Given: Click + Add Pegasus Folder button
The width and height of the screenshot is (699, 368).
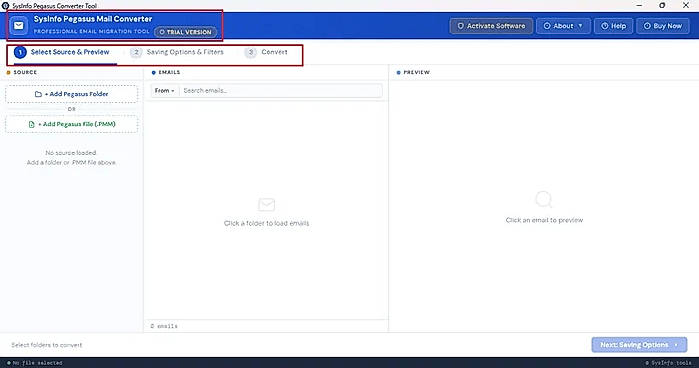Looking at the screenshot, I should [x=71, y=94].
